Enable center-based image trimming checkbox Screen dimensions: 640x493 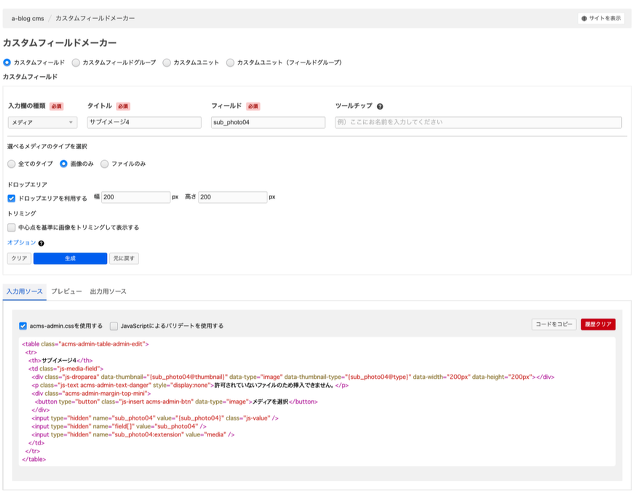click(12, 227)
